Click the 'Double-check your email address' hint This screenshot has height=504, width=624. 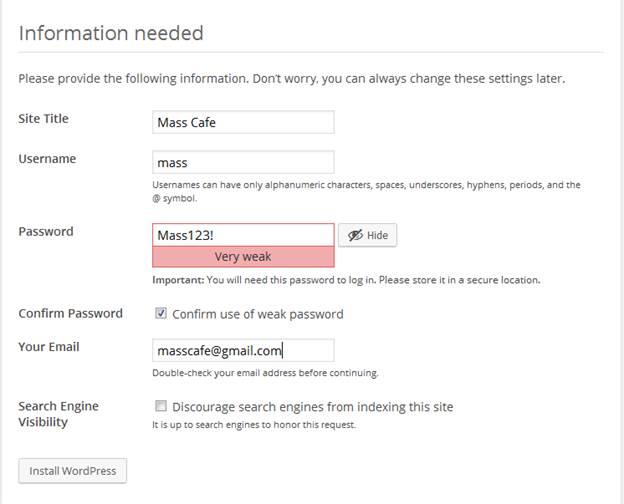(265, 373)
